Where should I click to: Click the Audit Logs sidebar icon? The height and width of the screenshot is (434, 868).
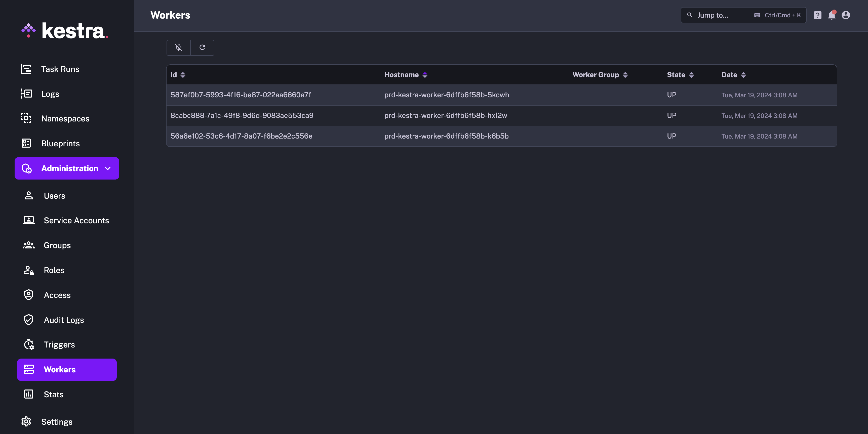(29, 320)
